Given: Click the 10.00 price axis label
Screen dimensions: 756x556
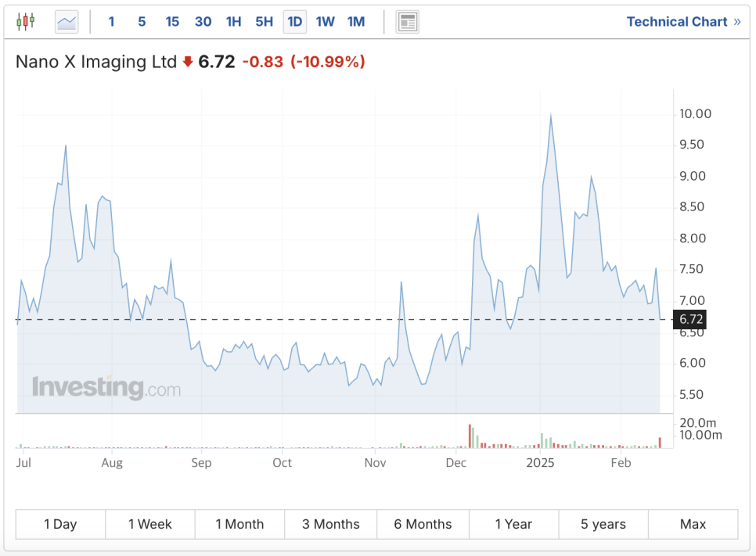Looking at the screenshot, I should pyautogui.click(x=695, y=113).
